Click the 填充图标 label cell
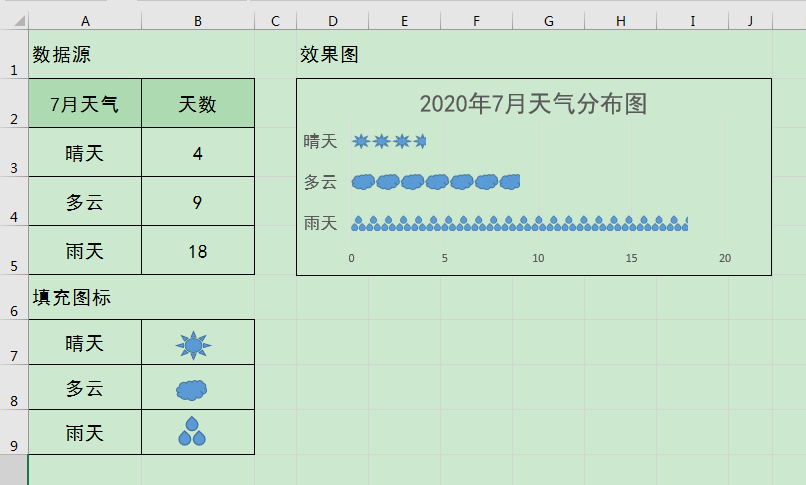This screenshot has height=485, width=806. click(85, 297)
